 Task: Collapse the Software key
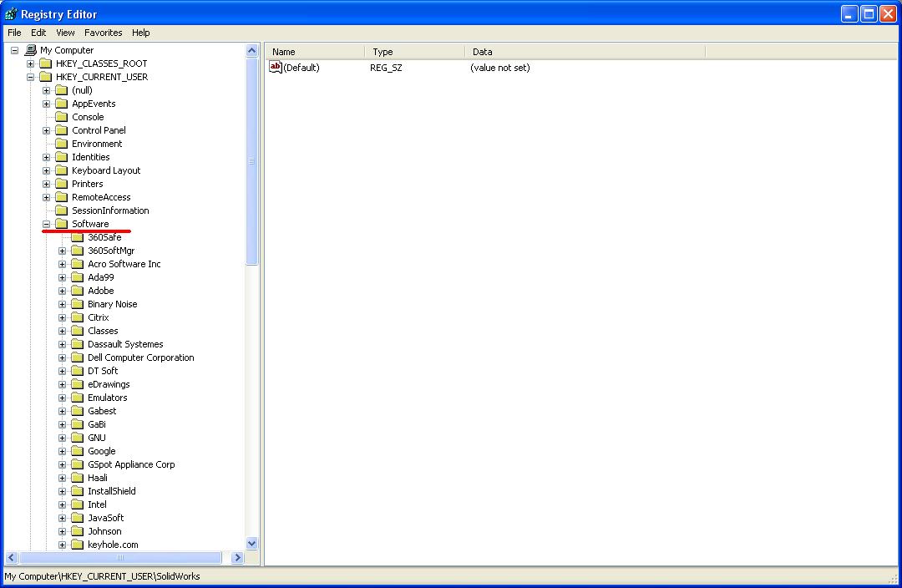[47, 225]
